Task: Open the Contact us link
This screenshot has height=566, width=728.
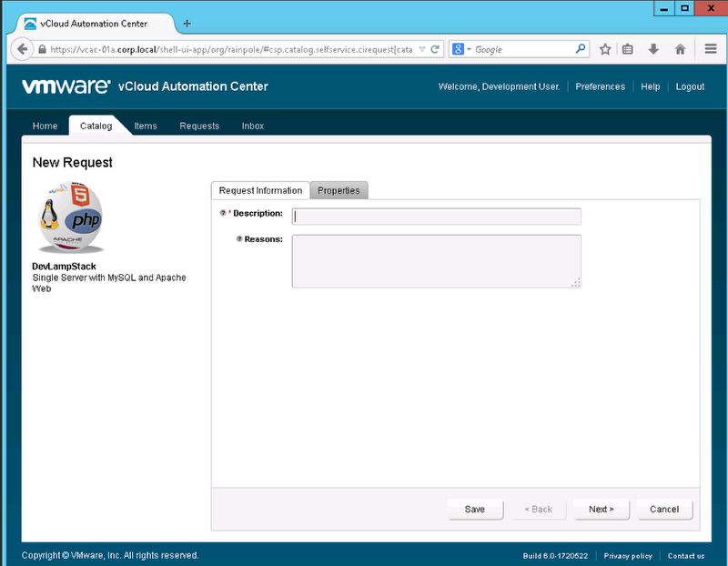Action: pyautogui.click(x=686, y=556)
